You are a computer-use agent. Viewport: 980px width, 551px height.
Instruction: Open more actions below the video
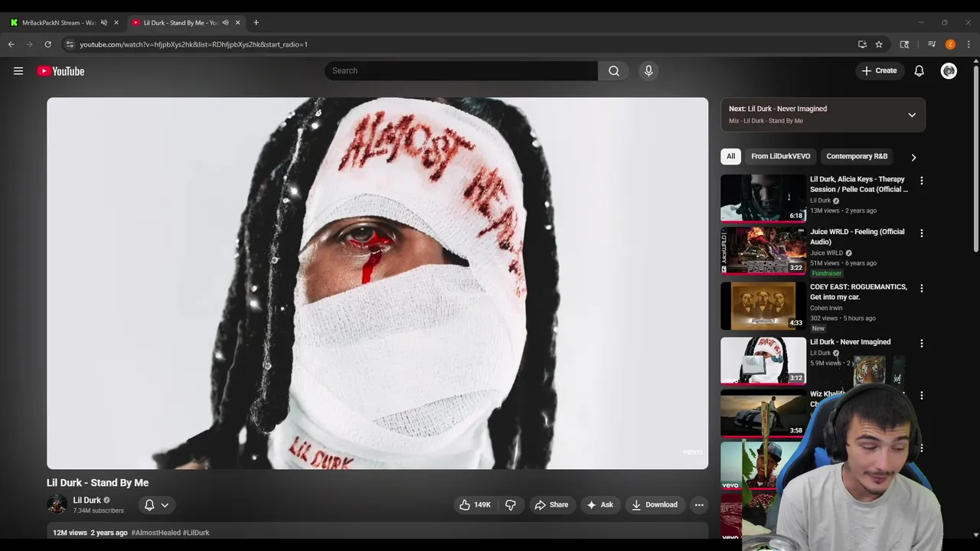[699, 504]
